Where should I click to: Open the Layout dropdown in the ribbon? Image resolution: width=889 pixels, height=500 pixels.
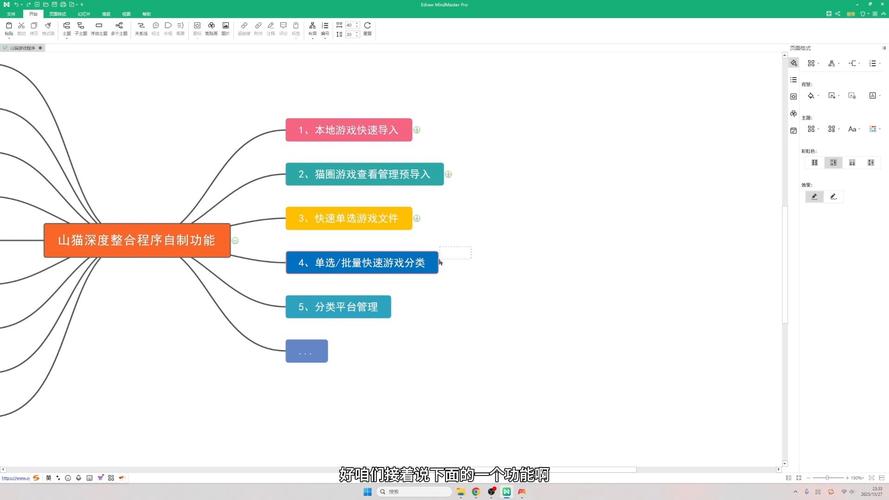coord(312,28)
